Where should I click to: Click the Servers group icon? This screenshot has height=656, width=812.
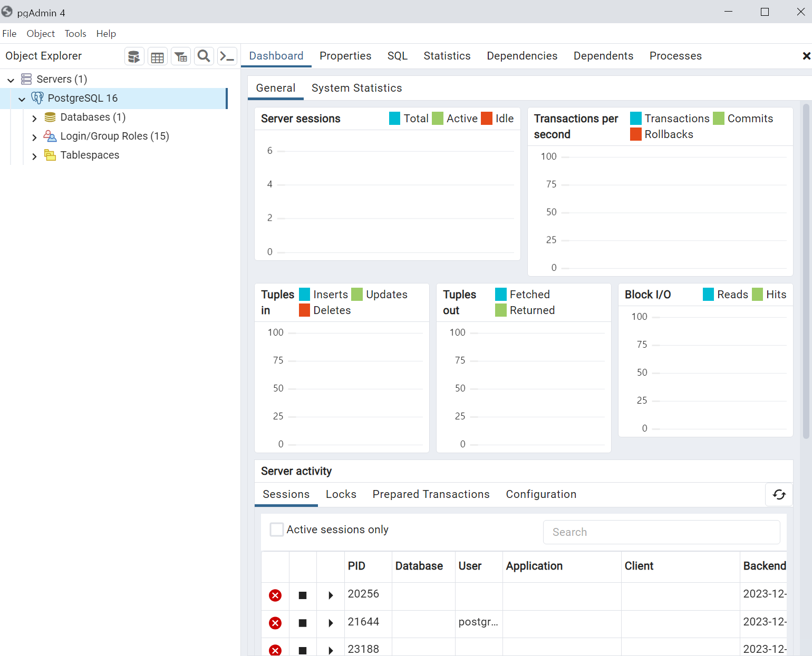point(26,79)
